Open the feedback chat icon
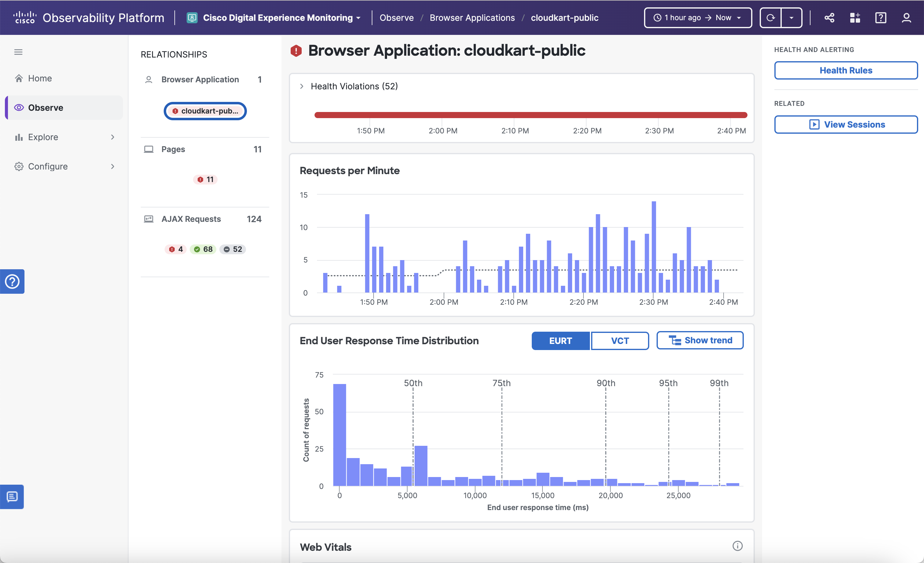This screenshot has height=563, width=924. (x=12, y=497)
